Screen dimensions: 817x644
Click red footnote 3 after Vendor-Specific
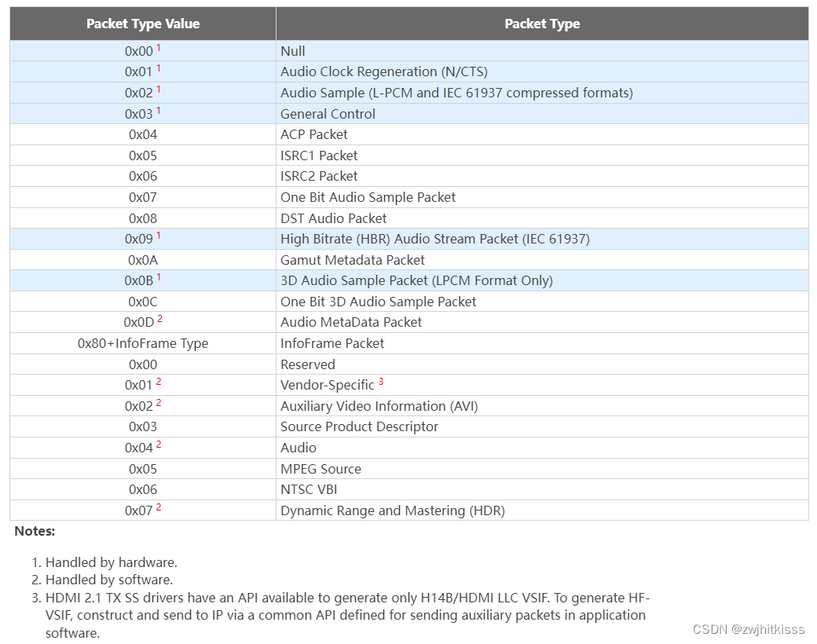[381, 382]
